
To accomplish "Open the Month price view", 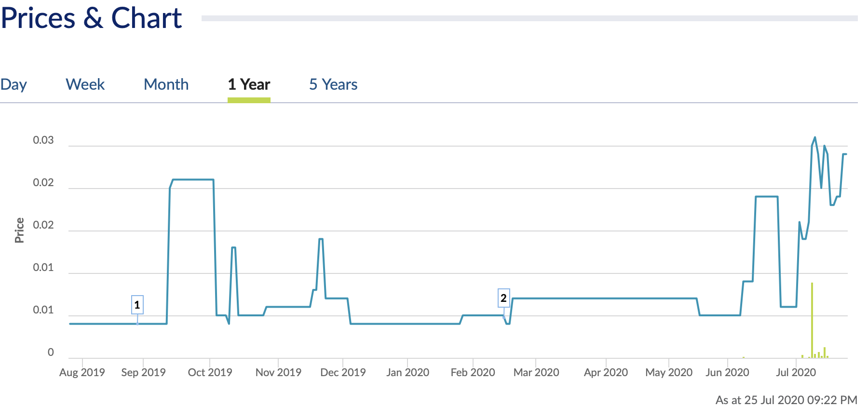I will pyautogui.click(x=166, y=84).
